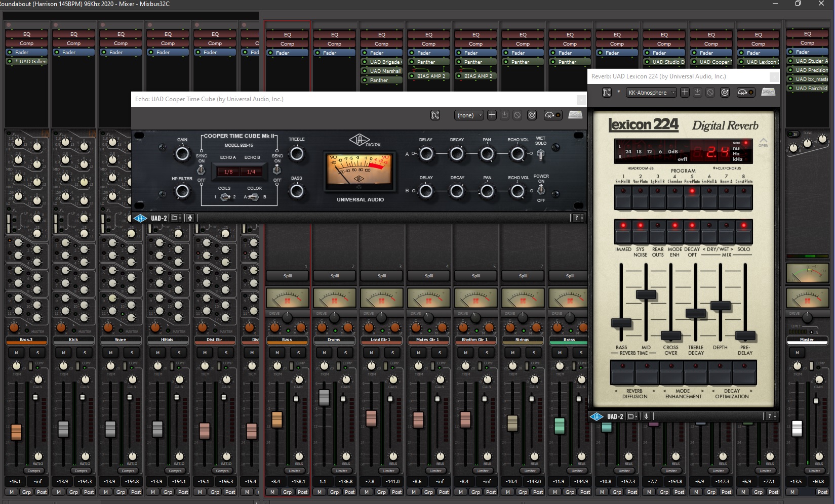Click the microphone icon on Cooper Time Cube footer
This screenshot has width=835, height=504.
tap(189, 218)
